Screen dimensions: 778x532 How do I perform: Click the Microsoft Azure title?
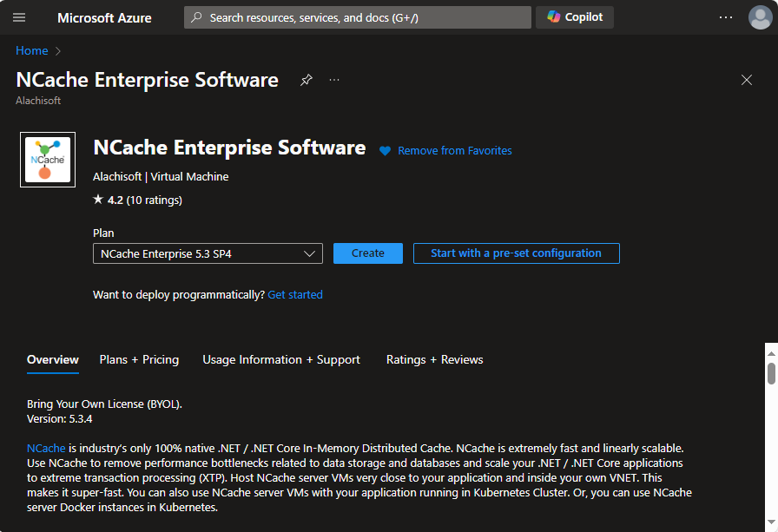point(104,18)
